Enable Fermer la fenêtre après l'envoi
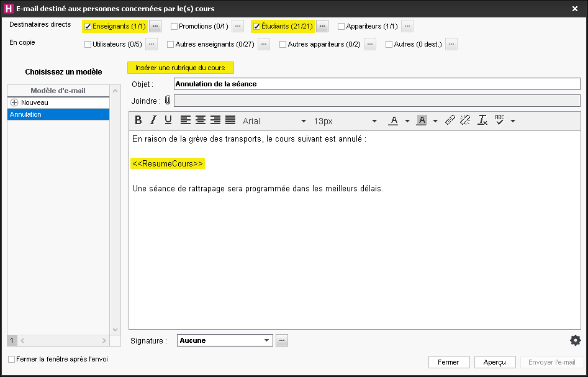Screen dimensions: 588x377 [x=12, y=360]
